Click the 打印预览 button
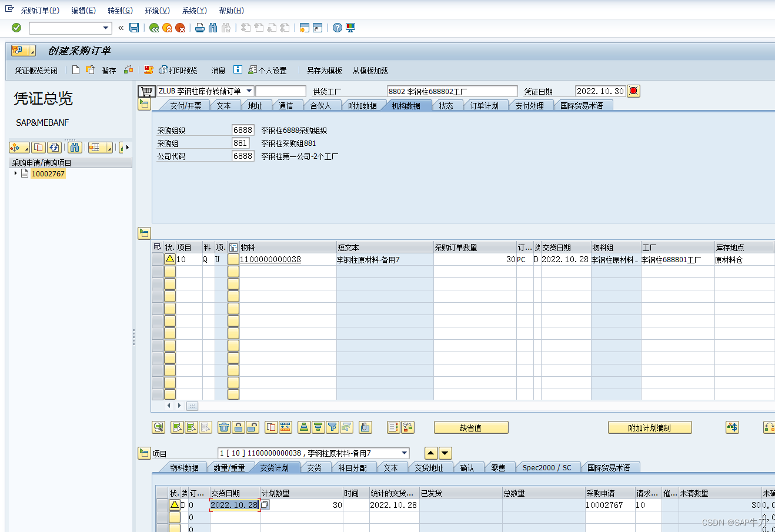 click(178, 71)
